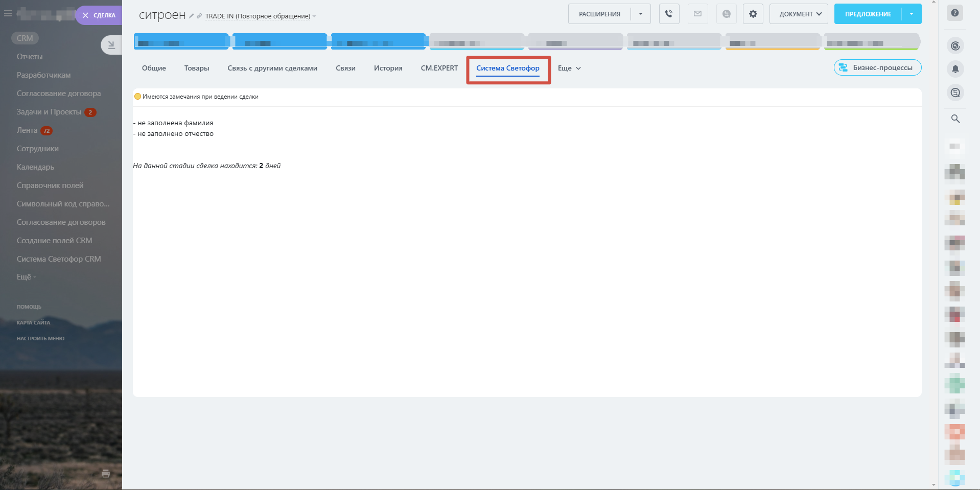Switch to the История tab
This screenshot has width=980, height=490.
click(388, 68)
